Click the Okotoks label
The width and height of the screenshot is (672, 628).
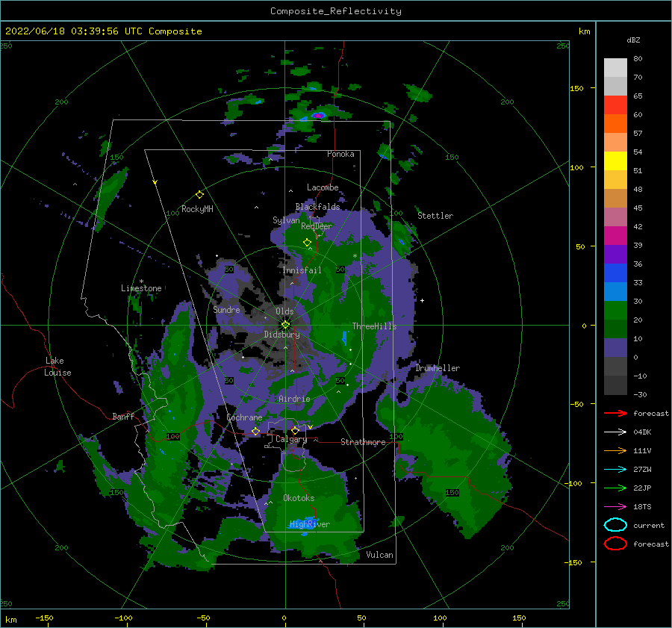[299, 497]
